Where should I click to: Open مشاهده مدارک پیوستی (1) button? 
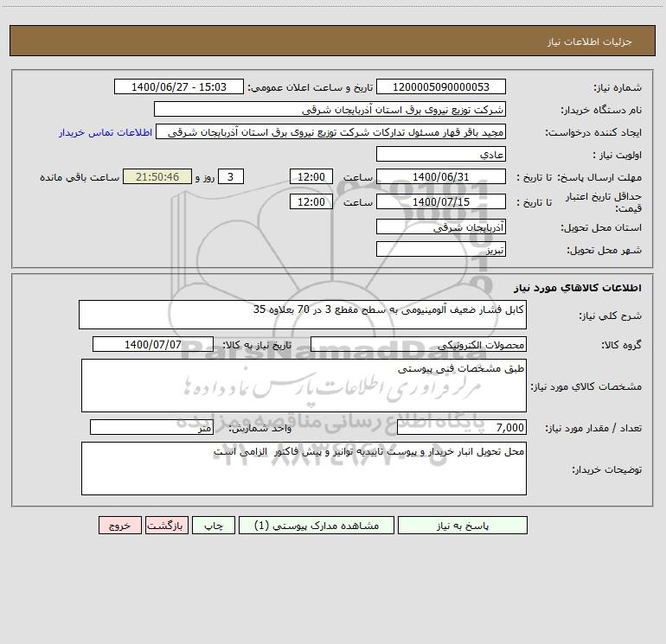click(x=317, y=526)
